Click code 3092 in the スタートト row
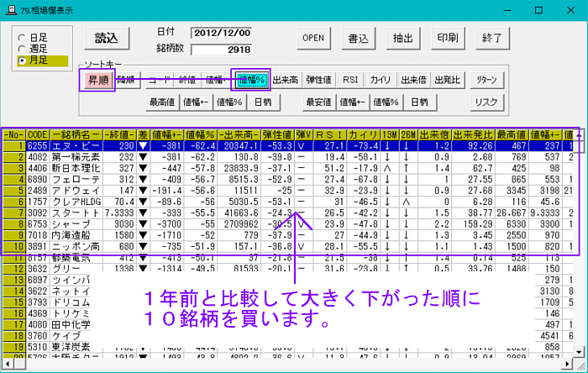The width and height of the screenshot is (588, 373). (x=38, y=213)
